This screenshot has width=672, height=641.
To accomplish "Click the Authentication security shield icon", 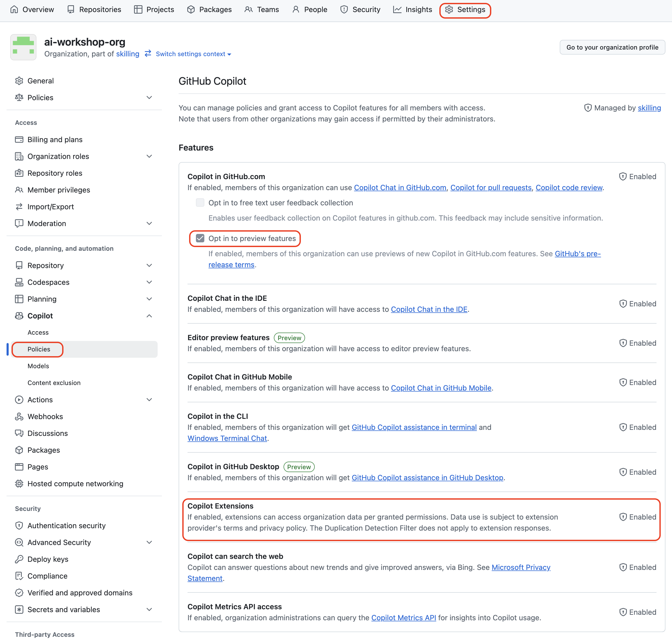I will click(19, 526).
